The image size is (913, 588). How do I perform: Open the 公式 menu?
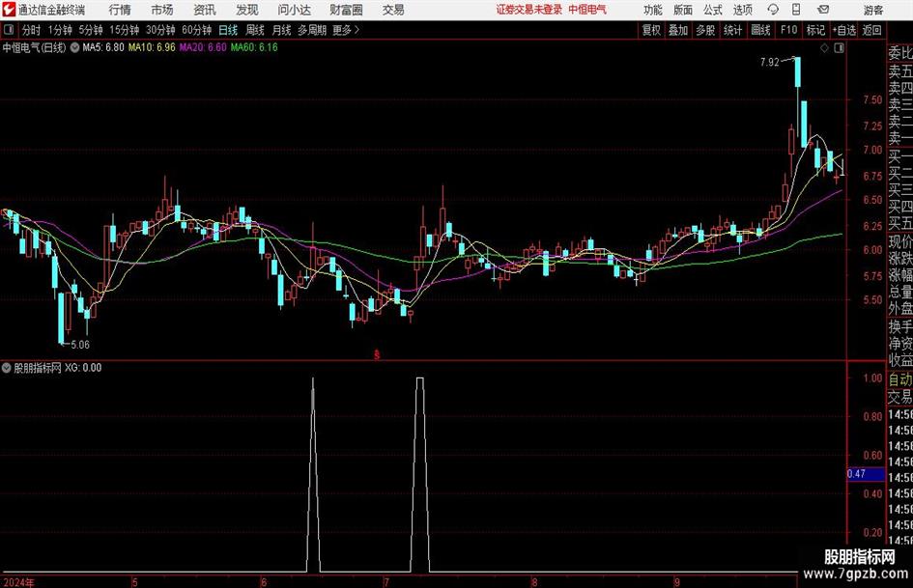713,10
